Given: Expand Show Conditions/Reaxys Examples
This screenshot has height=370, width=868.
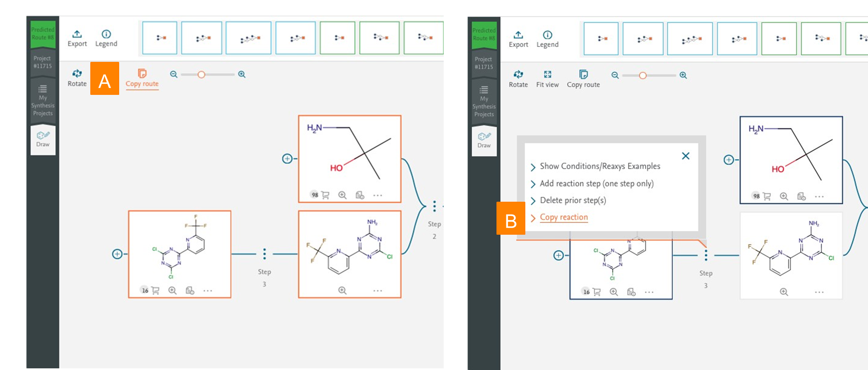Looking at the screenshot, I should click(600, 166).
